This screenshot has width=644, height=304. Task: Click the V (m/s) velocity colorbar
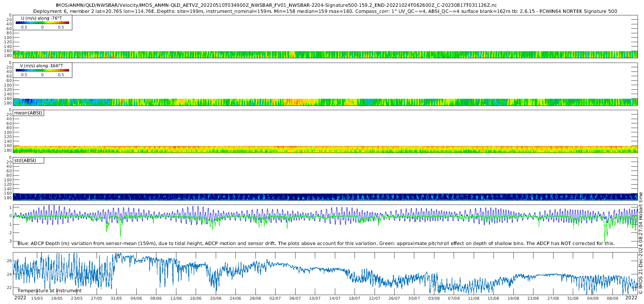[42, 70]
